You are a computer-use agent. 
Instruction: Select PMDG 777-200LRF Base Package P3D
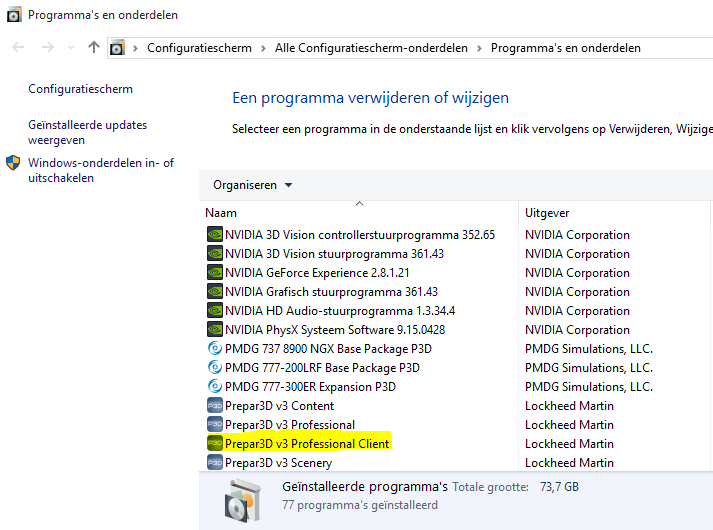pos(322,368)
